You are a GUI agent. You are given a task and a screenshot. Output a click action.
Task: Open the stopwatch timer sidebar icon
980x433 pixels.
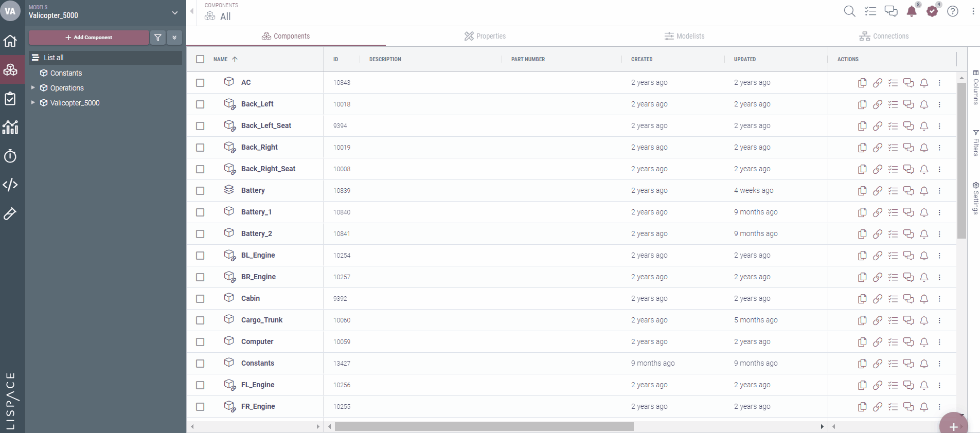click(10, 156)
